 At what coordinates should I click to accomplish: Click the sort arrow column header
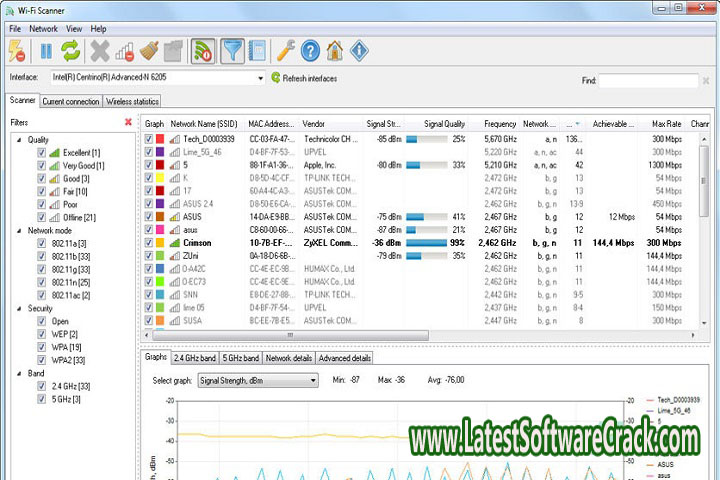[x=573, y=124]
